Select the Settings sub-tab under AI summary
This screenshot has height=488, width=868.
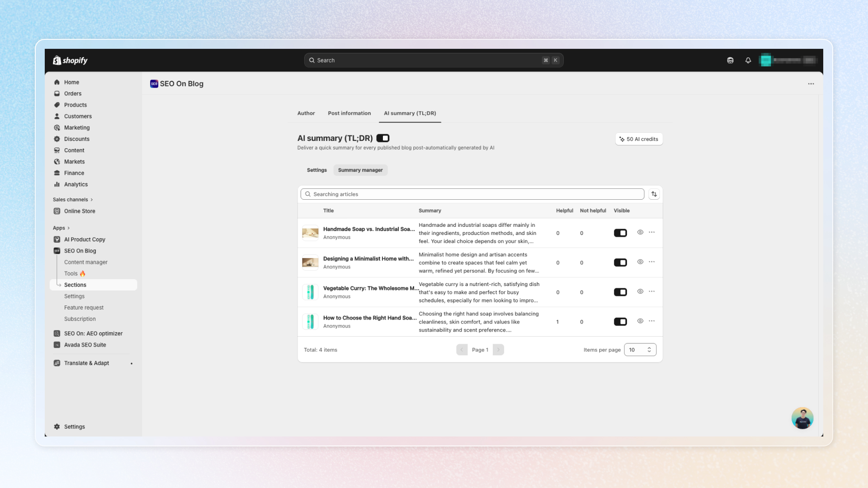click(x=316, y=170)
